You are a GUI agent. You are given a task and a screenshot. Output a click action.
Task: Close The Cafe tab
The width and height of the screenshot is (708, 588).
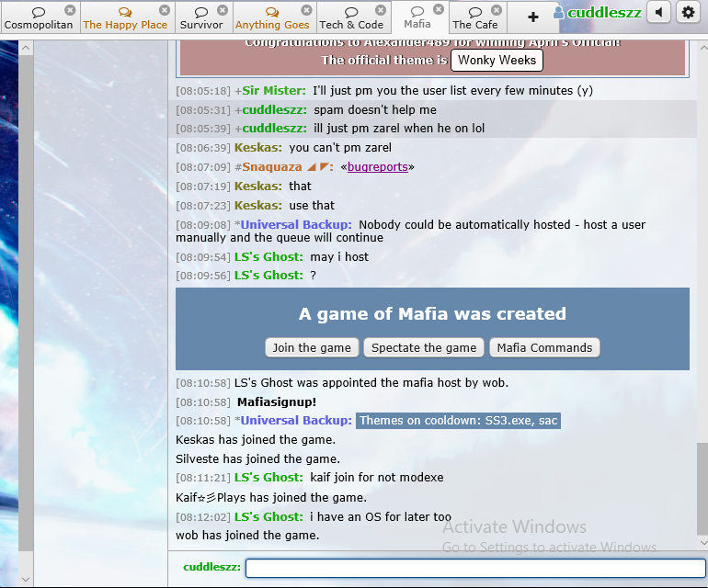497,10
